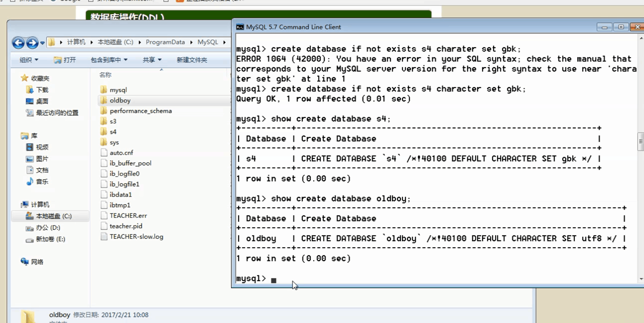Select 新加卷 (E:) drive in sidebar

pyautogui.click(x=50, y=239)
